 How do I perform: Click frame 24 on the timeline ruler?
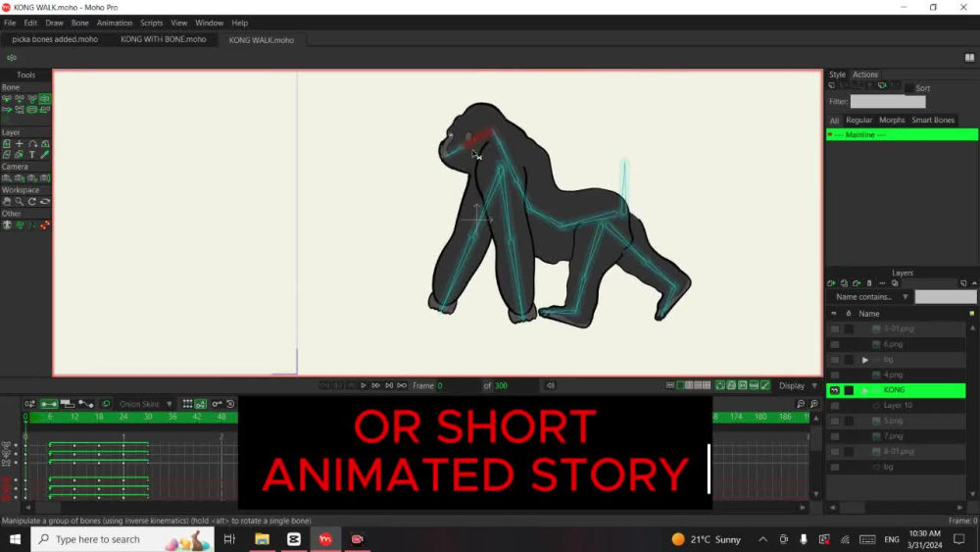pyautogui.click(x=123, y=417)
